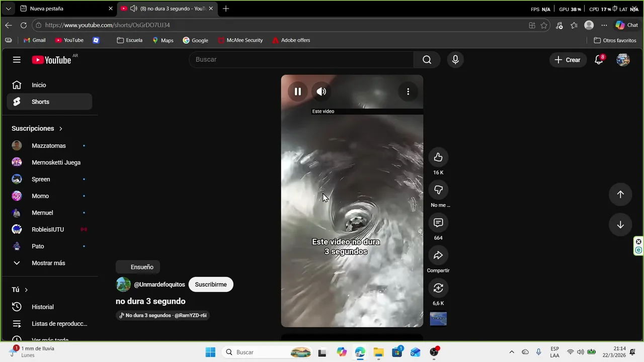Open browser settings and more menu
The width and height of the screenshot is (644, 362).
(x=604, y=25)
